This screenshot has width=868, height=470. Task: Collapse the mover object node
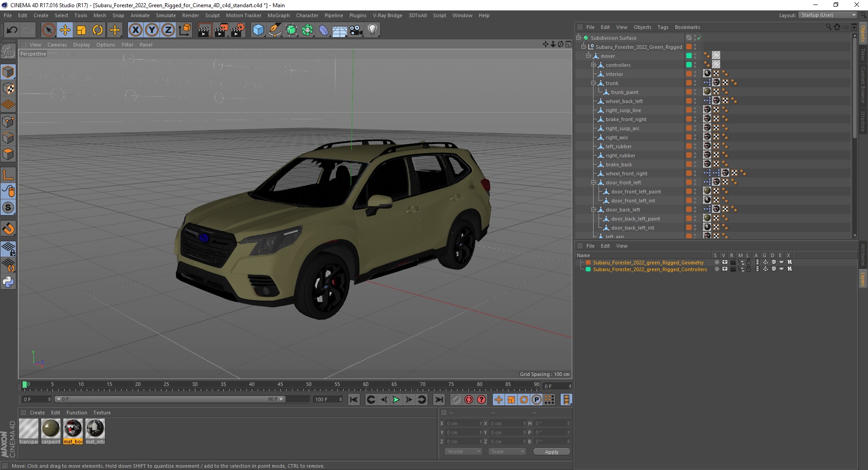[589, 56]
